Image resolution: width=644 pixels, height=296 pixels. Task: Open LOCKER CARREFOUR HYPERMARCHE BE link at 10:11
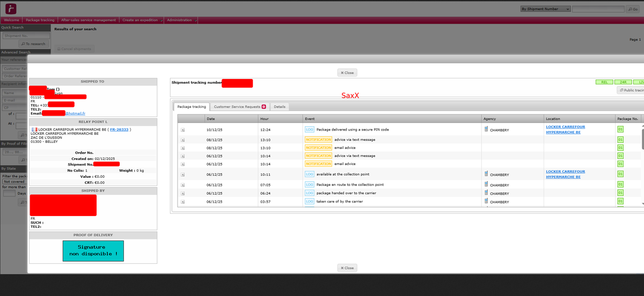click(x=565, y=174)
